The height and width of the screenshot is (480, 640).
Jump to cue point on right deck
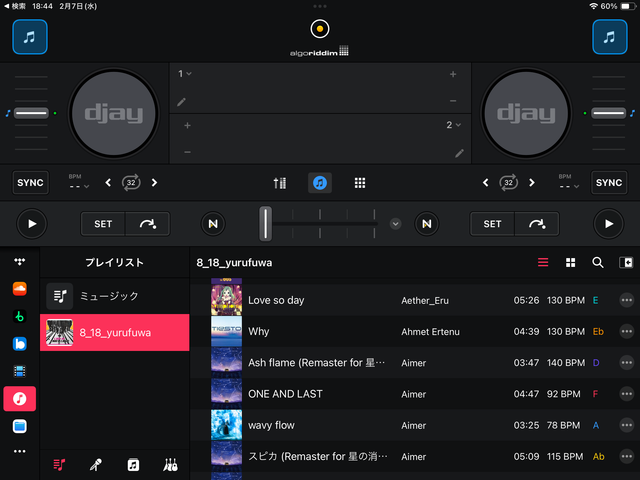pyautogui.click(x=537, y=224)
